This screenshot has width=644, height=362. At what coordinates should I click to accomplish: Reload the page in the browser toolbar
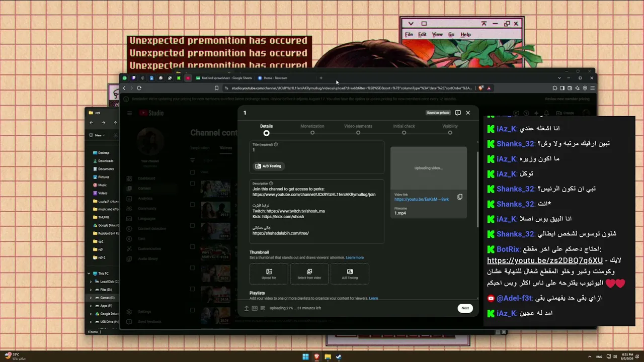[139, 88]
